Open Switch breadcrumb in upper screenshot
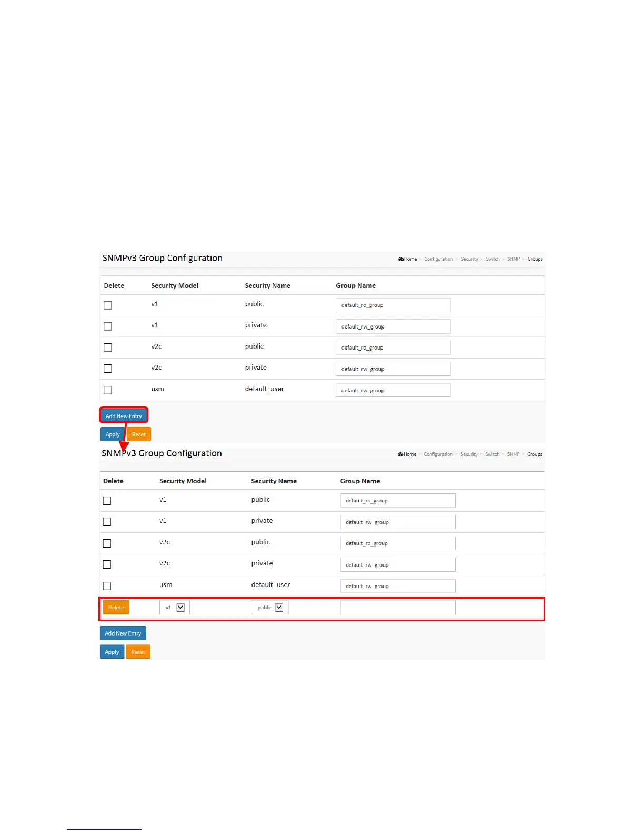Screen dimensions: 644x834 pos(492,259)
